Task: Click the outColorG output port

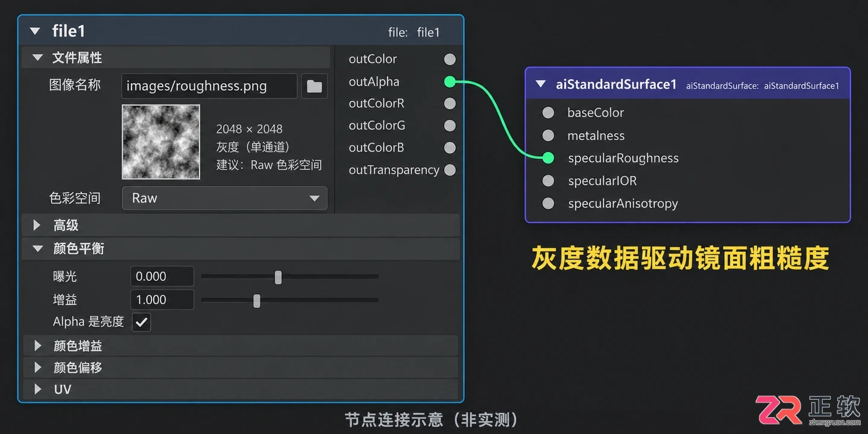Action: point(450,125)
